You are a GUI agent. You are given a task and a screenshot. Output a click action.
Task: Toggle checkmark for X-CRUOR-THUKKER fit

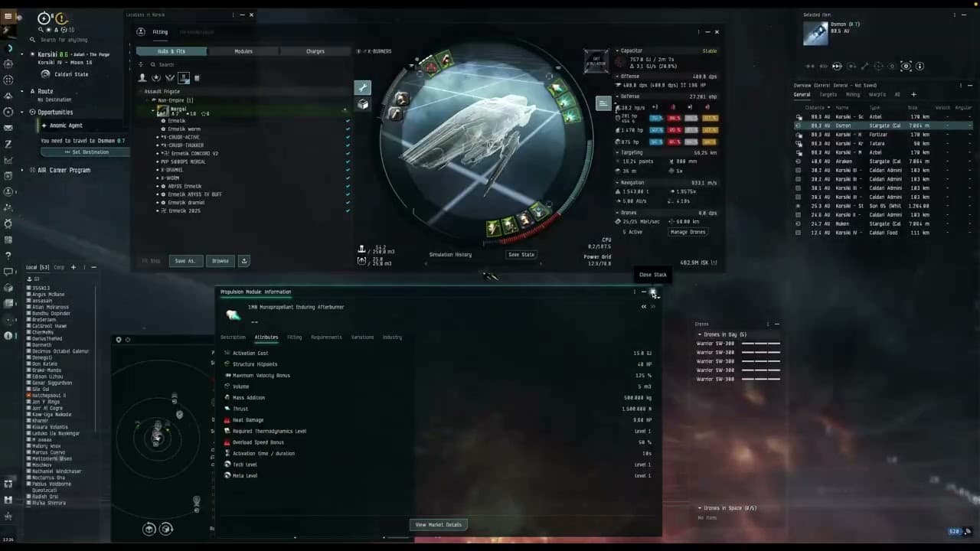(x=348, y=145)
